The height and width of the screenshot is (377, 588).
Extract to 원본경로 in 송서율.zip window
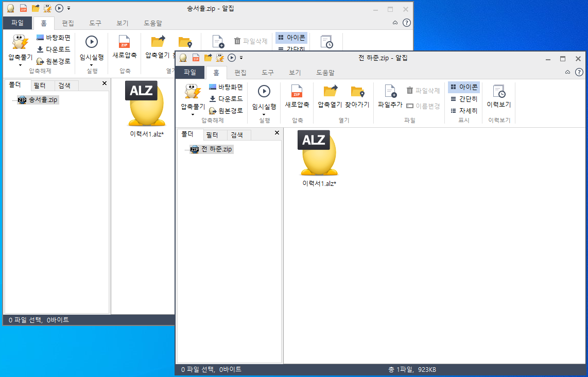click(x=53, y=61)
